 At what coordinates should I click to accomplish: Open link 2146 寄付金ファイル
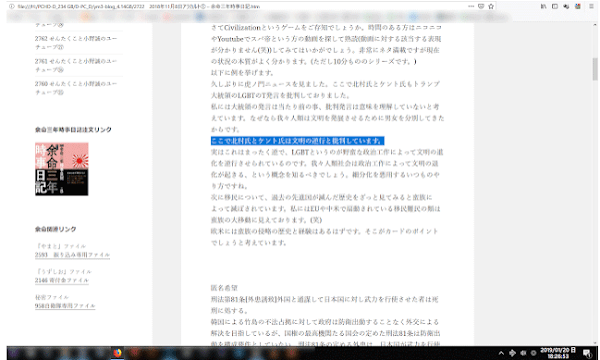coord(62,280)
